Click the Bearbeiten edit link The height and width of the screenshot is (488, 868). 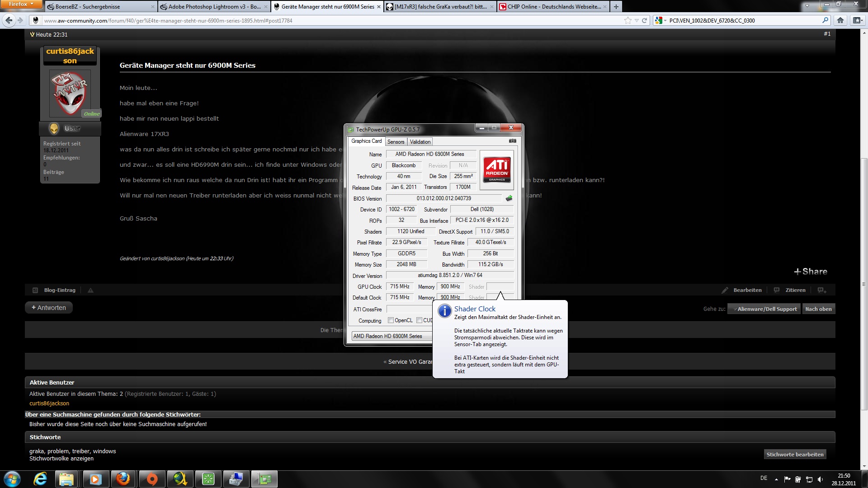[742, 290]
